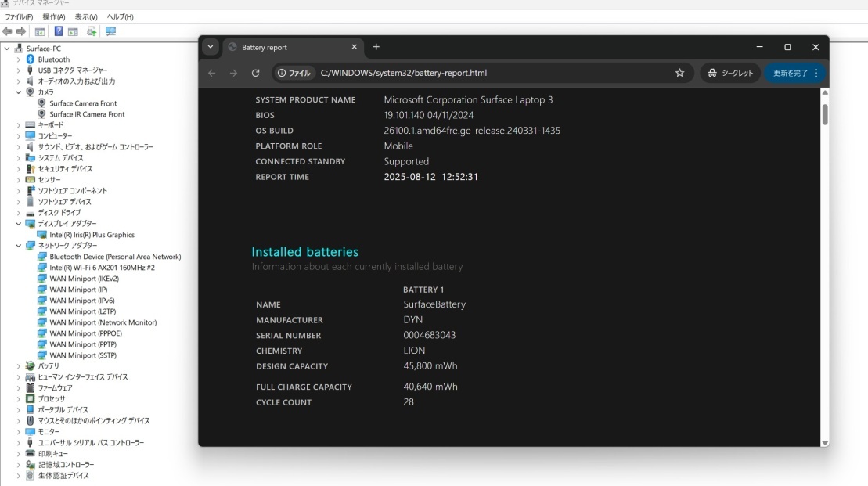Reload the Battery report page
This screenshot has width=868, height=486.
click(255, 73)
